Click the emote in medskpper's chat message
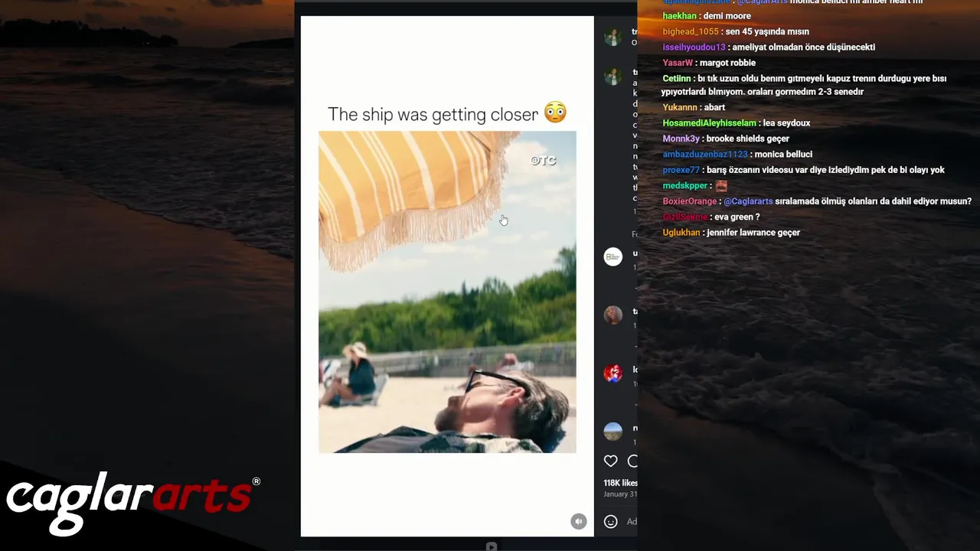 tap(720, 186)
